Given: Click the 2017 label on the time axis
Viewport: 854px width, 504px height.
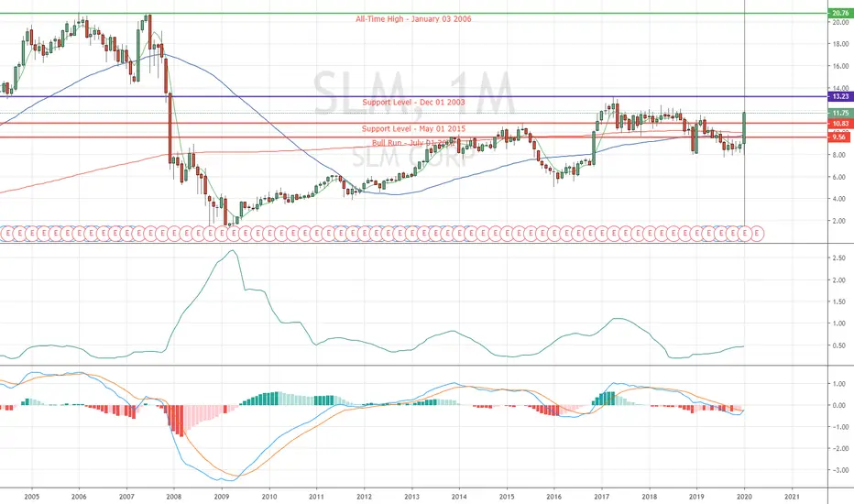Looking at the screenshot, I should 602,497.
